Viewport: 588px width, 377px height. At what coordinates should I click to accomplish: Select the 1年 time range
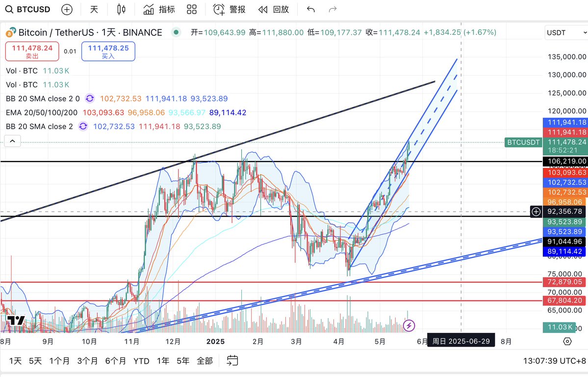[x=163, y=361]
